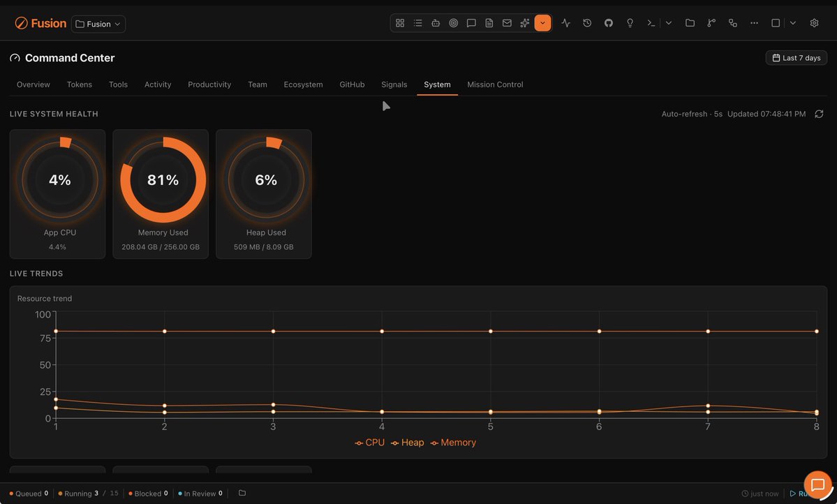Expand the chevron beside terminal icon
This screenshot has height=504, width=837.
pyautogui.click(x=668, y=23)
